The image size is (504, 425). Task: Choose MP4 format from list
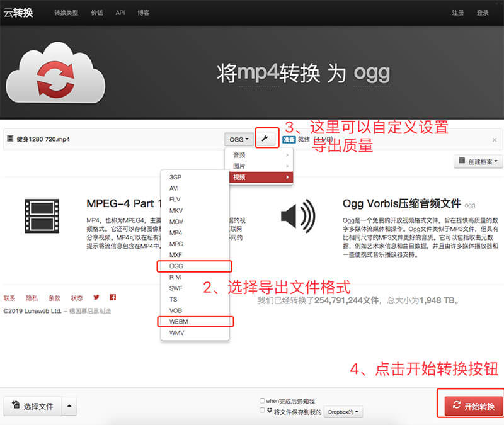pyautogui.click(x=195, y=232)
